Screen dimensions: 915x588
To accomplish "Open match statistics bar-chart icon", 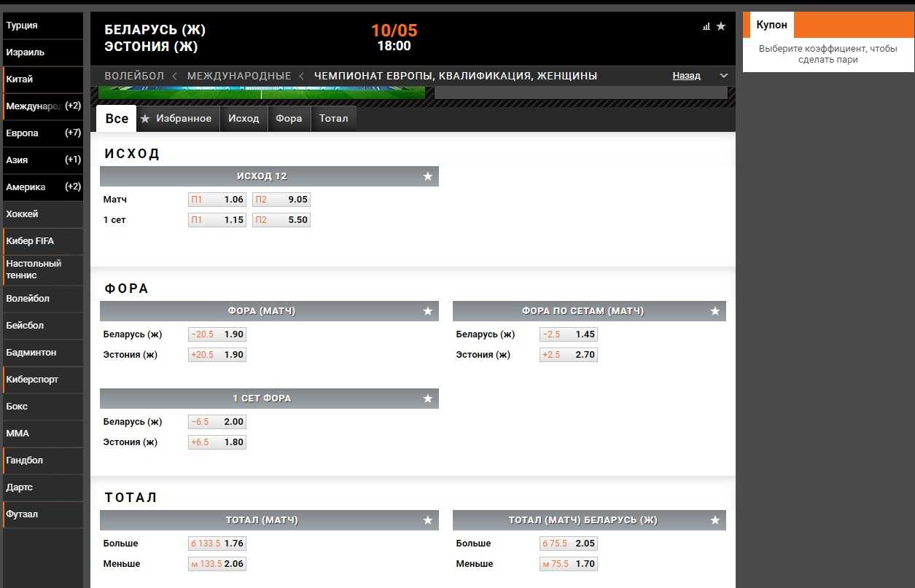I will (x=706, y=26).
